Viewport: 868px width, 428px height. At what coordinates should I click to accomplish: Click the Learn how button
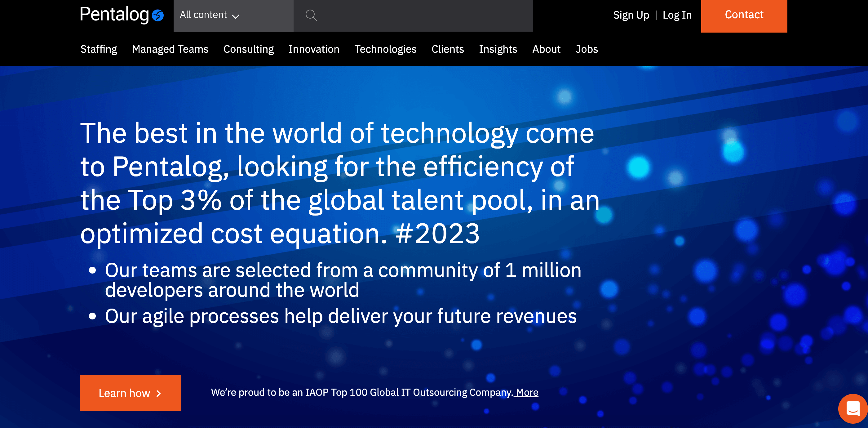pyautogui.click(x=131, y=393)
